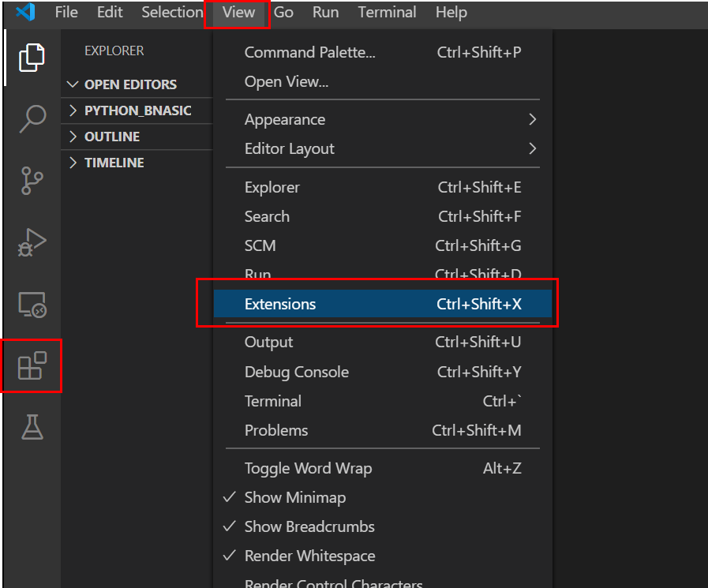Viewport: 708px width, 588px height.
Task: Expand the PYTHON_BNASIC folder section
Action: tap(137, 110)
